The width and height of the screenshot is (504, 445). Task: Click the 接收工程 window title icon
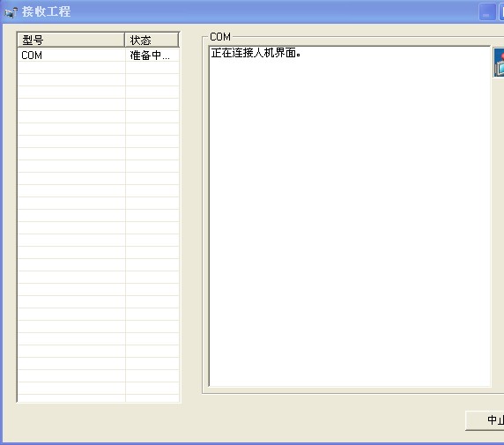pos(11,12)
